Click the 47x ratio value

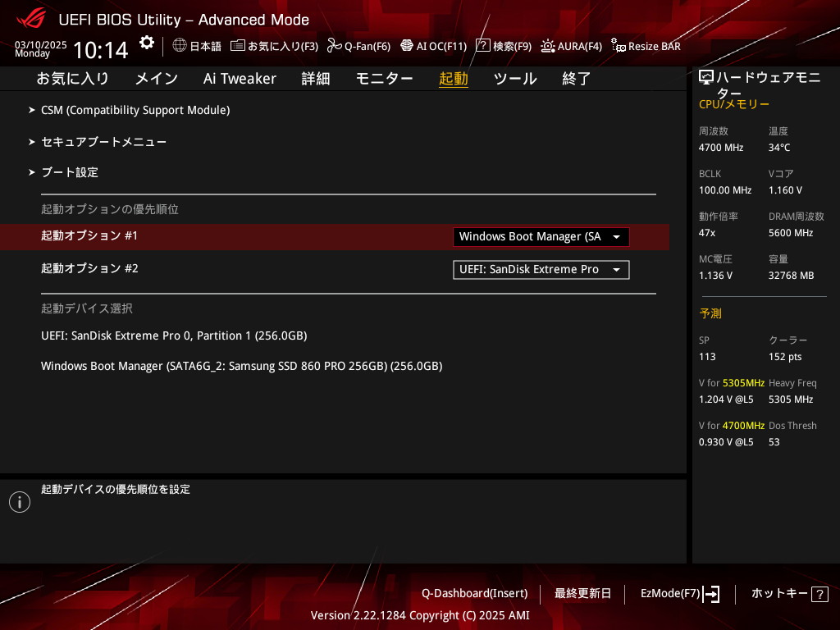706,233
